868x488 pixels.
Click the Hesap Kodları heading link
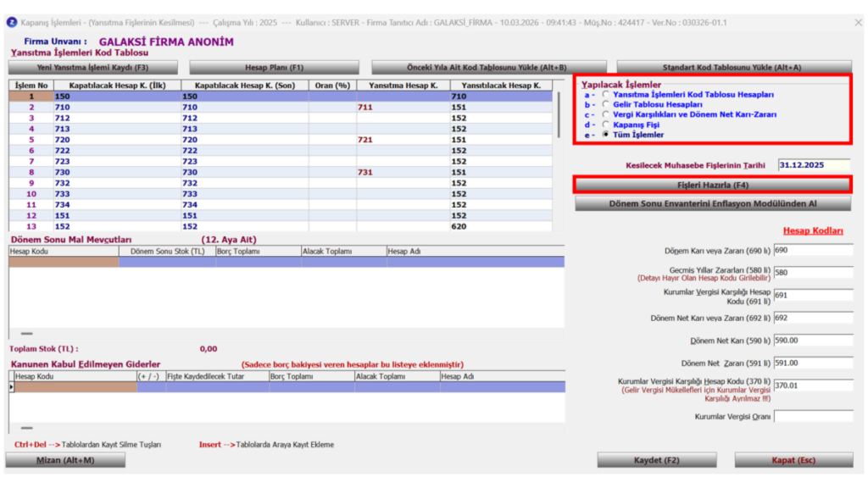[813, 230]
